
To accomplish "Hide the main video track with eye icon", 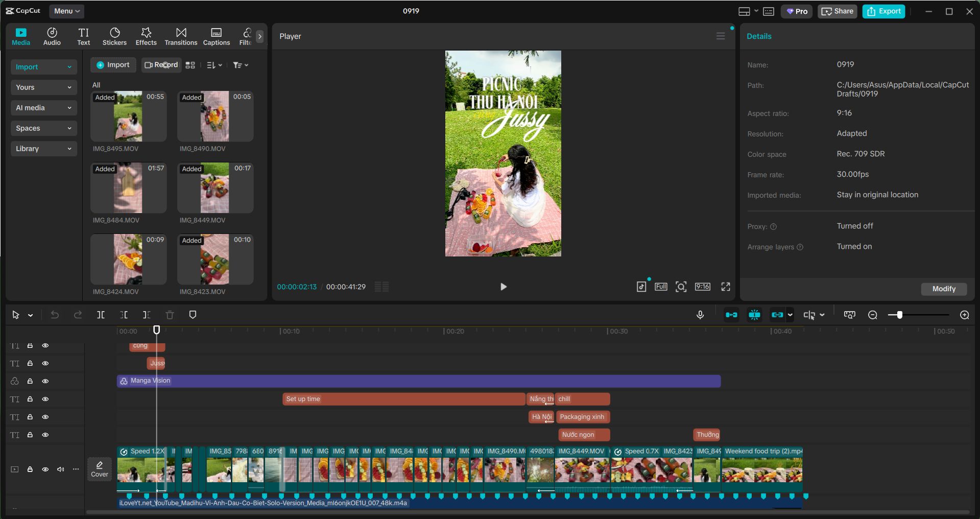I will coord(45,469).
